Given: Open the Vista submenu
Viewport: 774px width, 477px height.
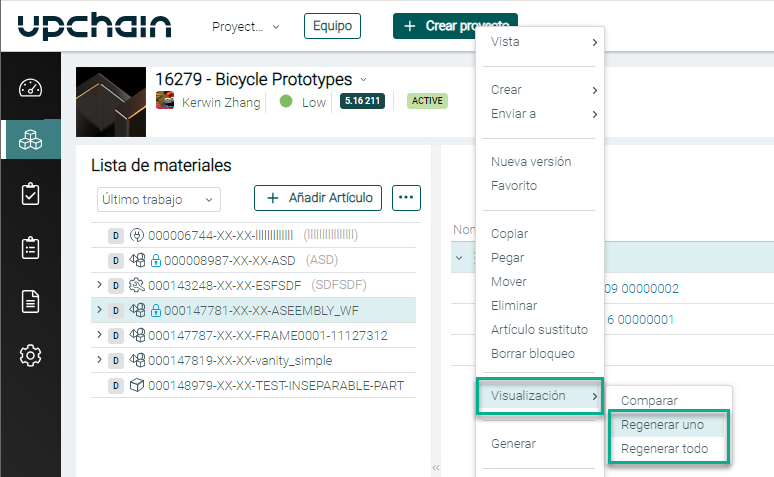Looking at the screenshot, I should click(540, 42).
